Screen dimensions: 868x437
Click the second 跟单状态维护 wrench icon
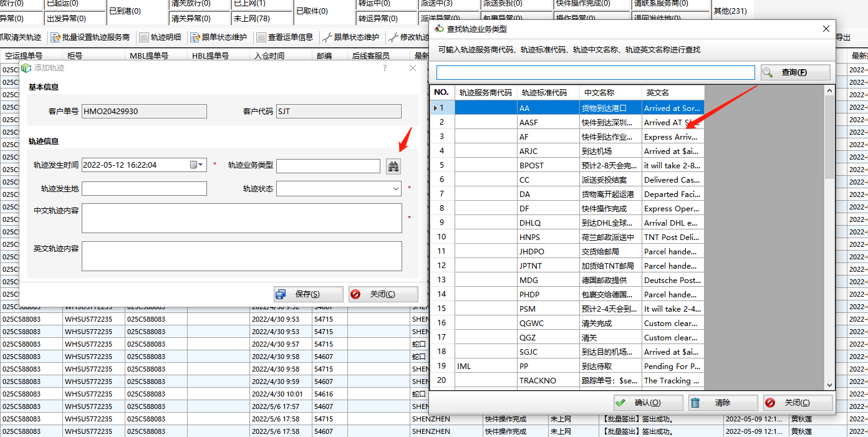[x=327, y=37]
